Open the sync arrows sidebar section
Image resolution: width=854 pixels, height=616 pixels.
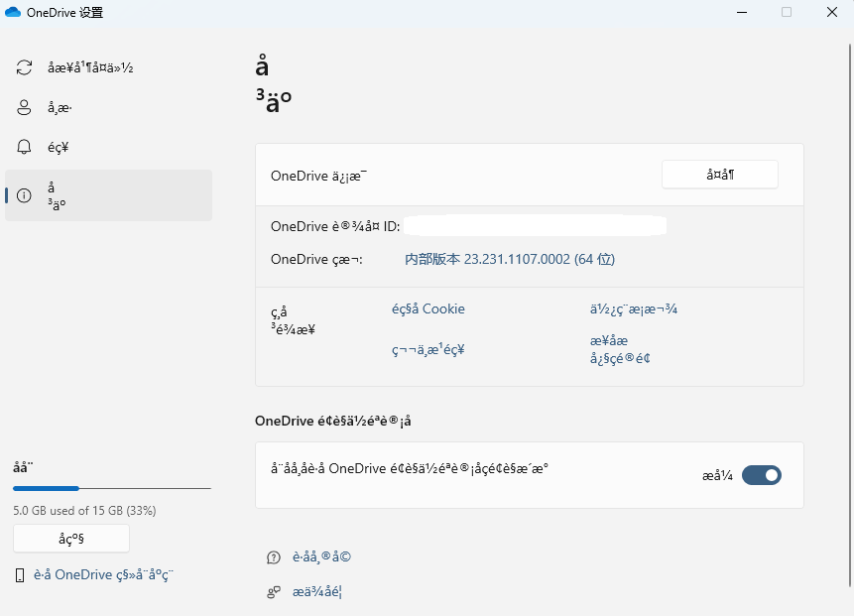click(x=108, y=67)
